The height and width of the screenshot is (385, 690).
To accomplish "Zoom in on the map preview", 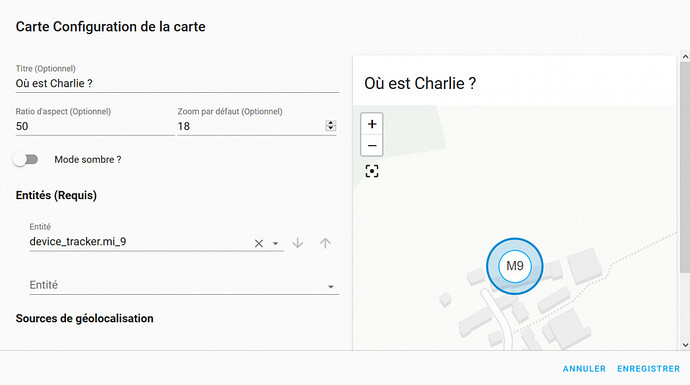I will (372, 124).
